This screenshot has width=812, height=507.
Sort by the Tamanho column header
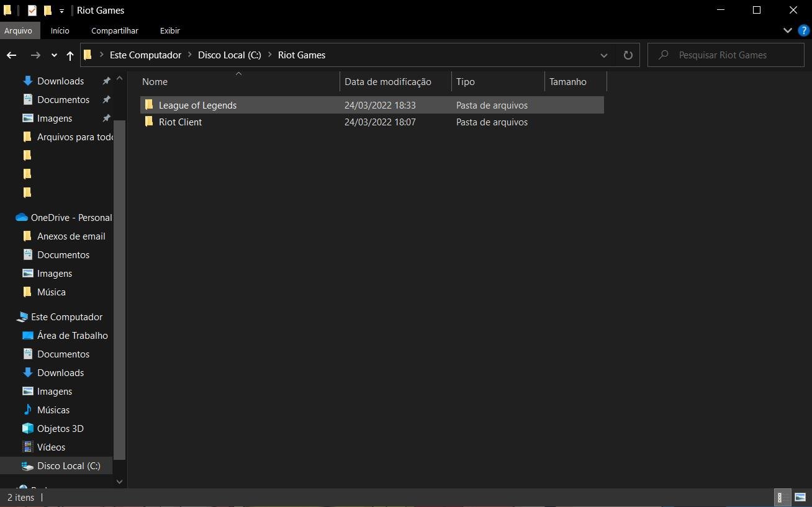point(575,82)
